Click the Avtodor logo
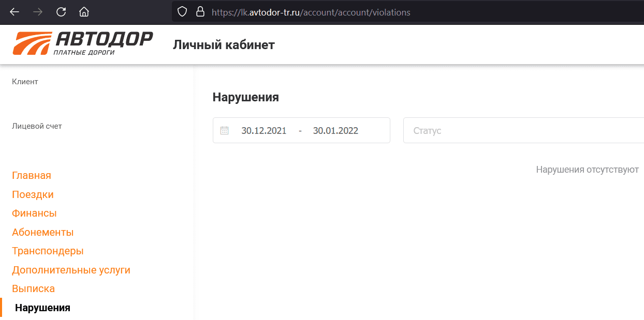Viewport: 644px width, 320px height. (83, 43)
